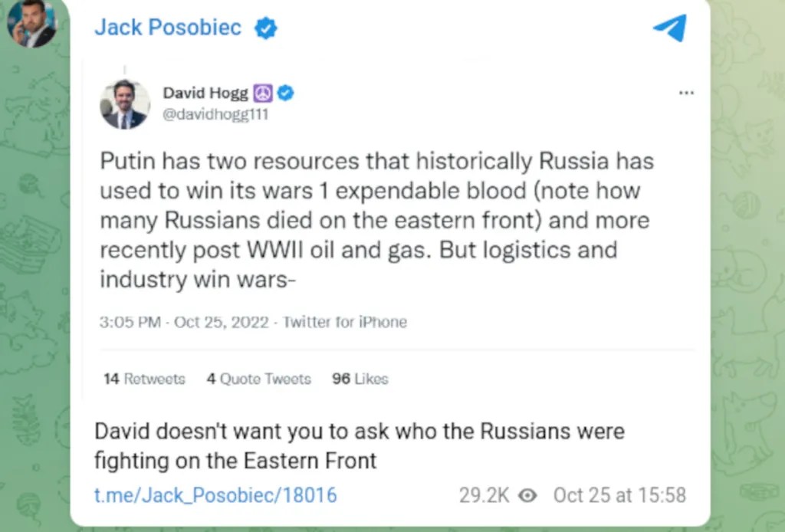
Task: Show the 96 Likes list
Action: (360, 379)
